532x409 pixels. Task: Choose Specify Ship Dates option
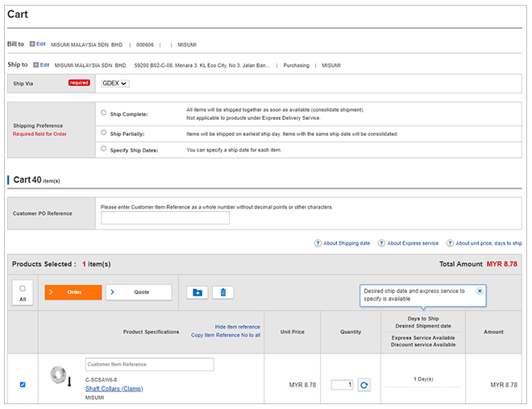pos(104,149)
